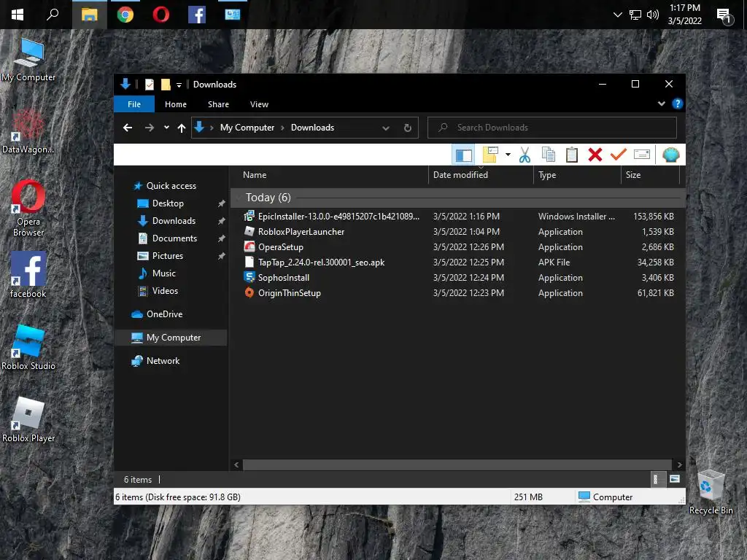This screenshot has height=560, width=747.
Task: Click the Paste clipboard icon in toolbar
Action: tap(572, 155)
